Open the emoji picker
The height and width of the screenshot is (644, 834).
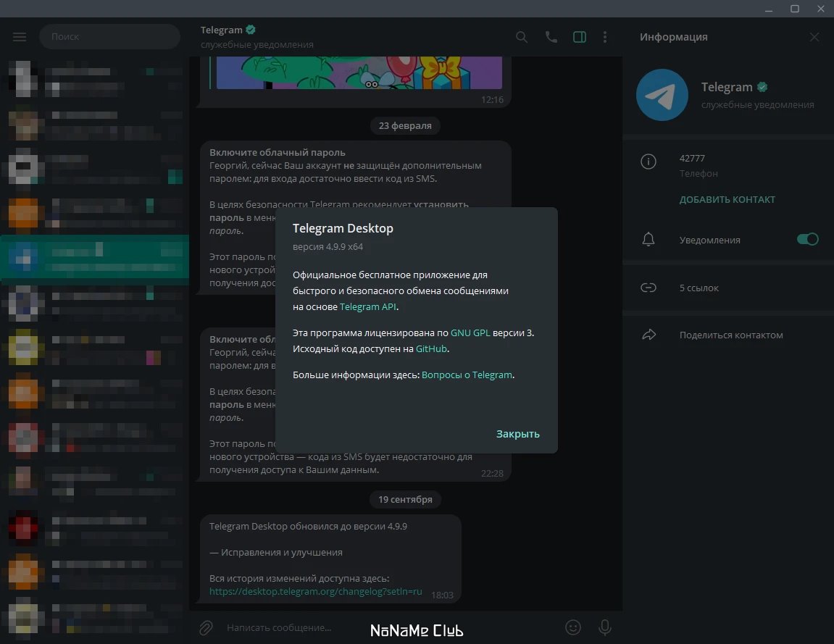[x=572, y=627]
